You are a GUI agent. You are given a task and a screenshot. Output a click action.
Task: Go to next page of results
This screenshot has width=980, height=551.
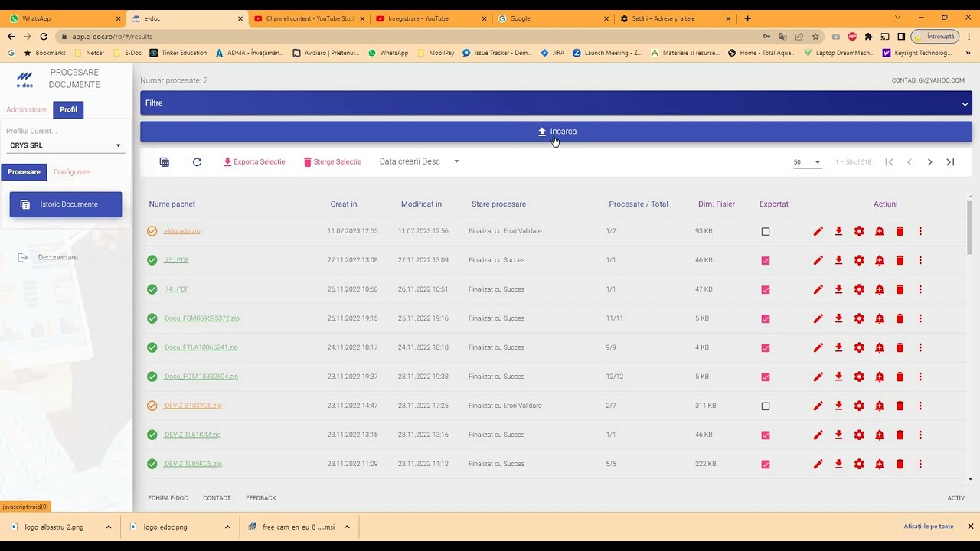click(x=929, y=162)
